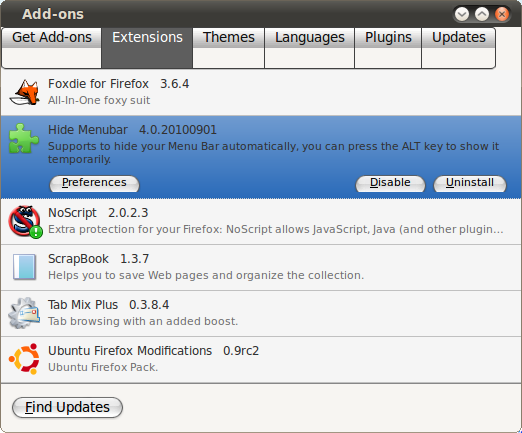This screenshot has width=522, height=433.
Task: Click the 'Add-ons' window title
Action: pos(53,14)
